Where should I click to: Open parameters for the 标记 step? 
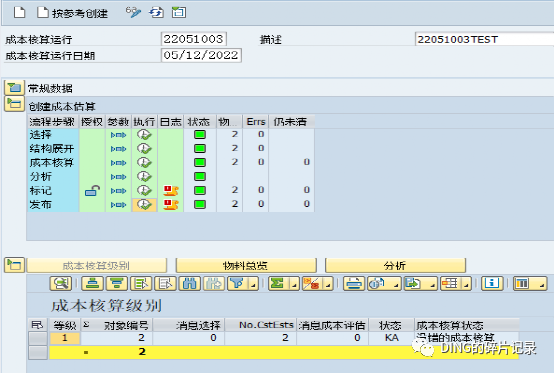pyautogui.click(x=118, y=191)
